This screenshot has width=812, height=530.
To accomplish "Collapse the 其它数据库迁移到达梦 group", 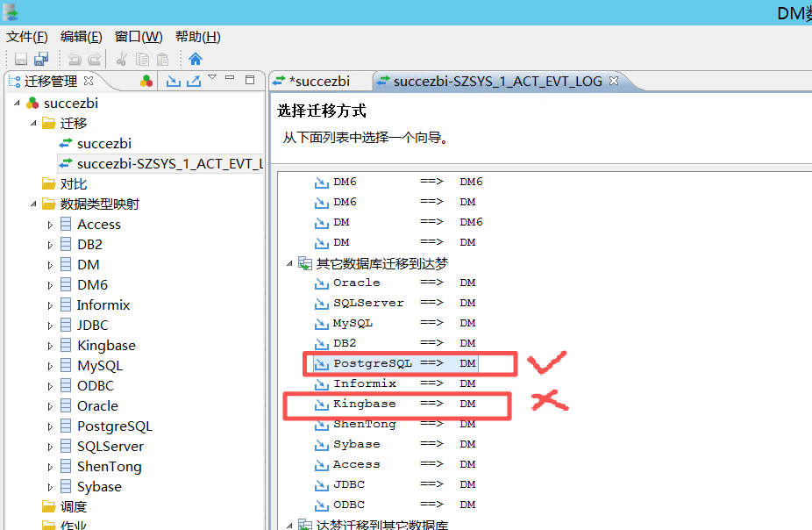I will (289, 264).
